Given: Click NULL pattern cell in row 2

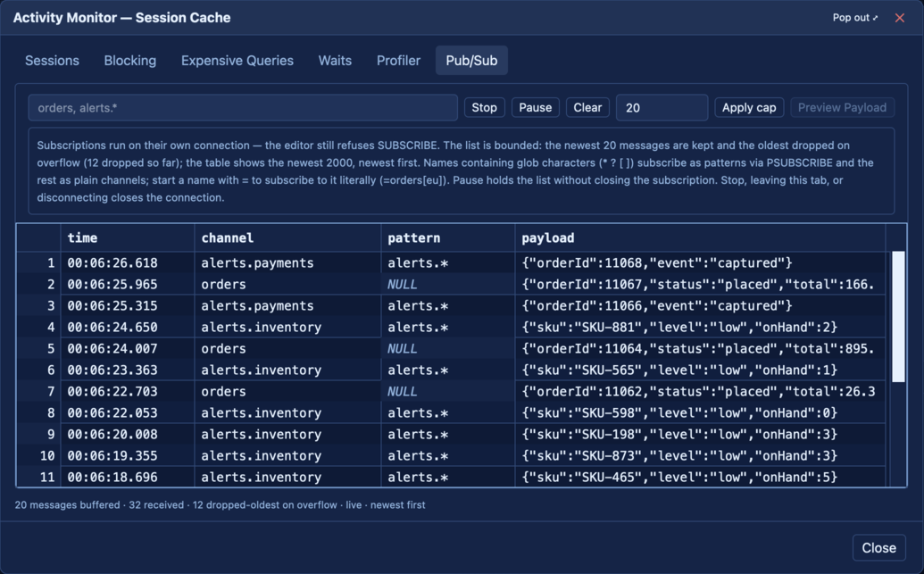Looking at the screenshot, I should point(448,285).
